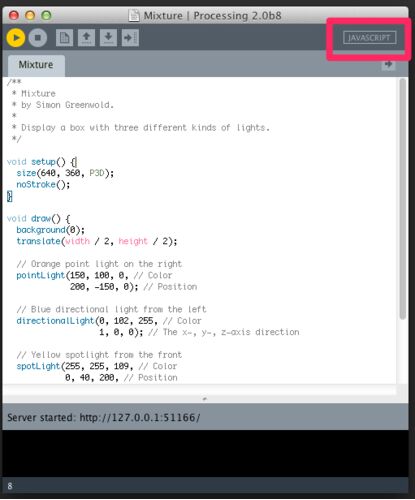Click the 'Yellow spotlight from the front' comment
The image size is (415, 500).
point(99,355)
